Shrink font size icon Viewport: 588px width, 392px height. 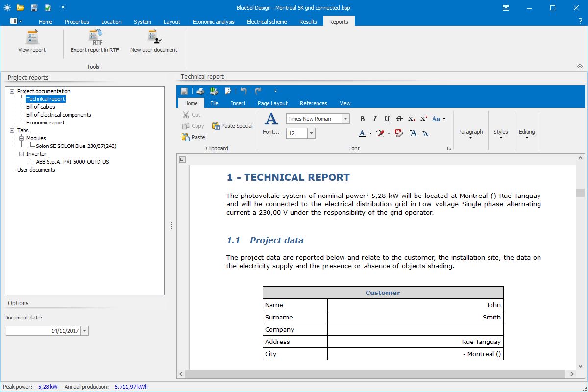[x=425, y=133]
